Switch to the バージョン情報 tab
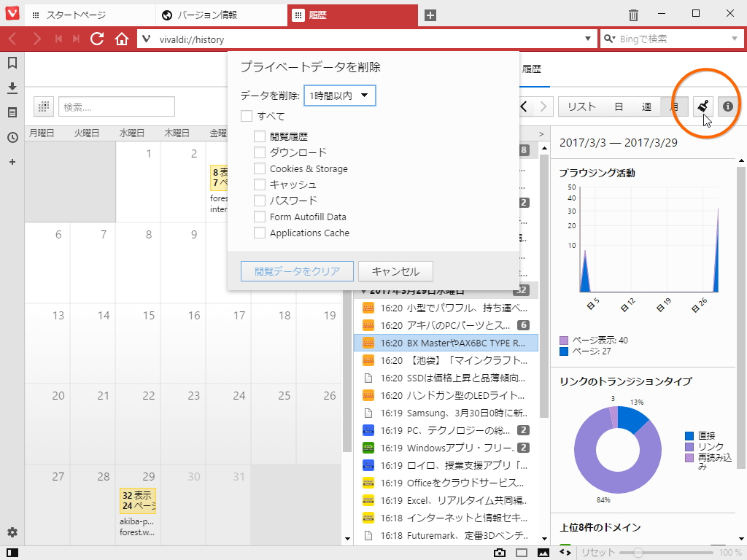747x560 pixels. [222, 15]
